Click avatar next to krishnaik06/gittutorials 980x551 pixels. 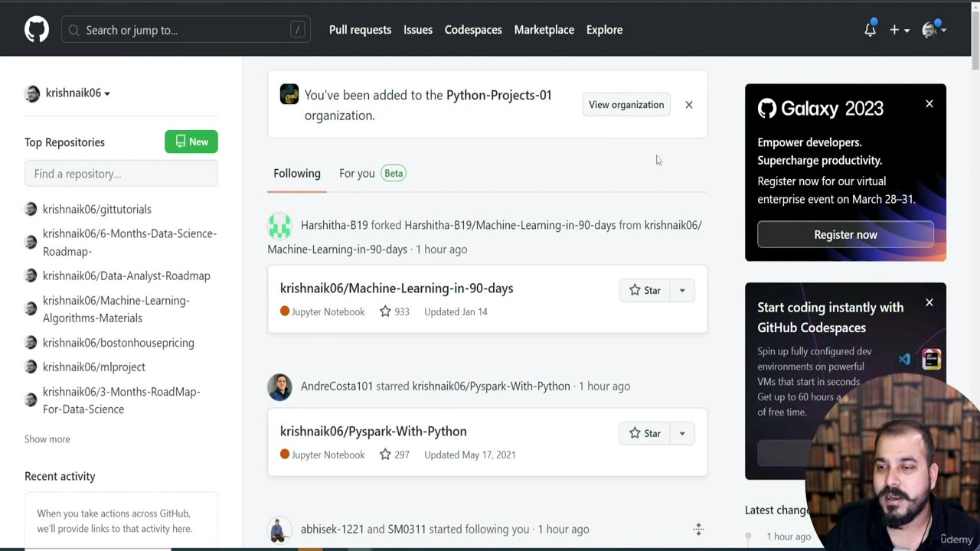[x=31, y=209]
